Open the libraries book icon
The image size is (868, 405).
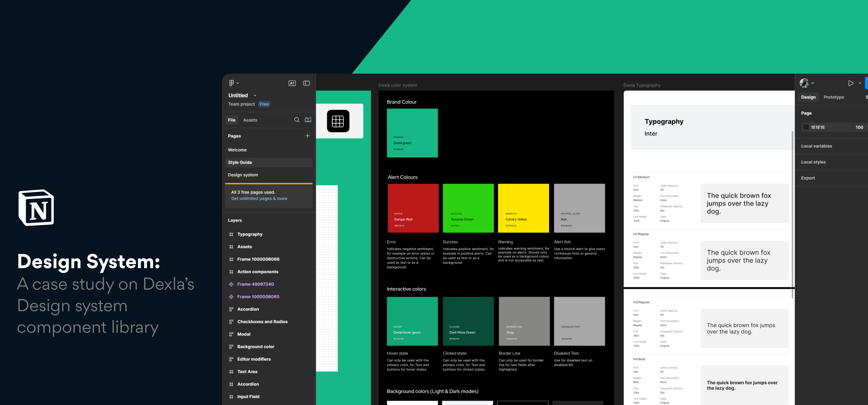(308, 120)
